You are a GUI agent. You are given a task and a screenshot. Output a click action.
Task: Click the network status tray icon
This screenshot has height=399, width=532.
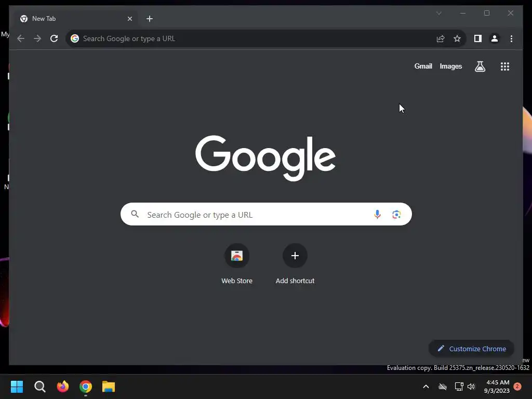[x=459, y=387]
